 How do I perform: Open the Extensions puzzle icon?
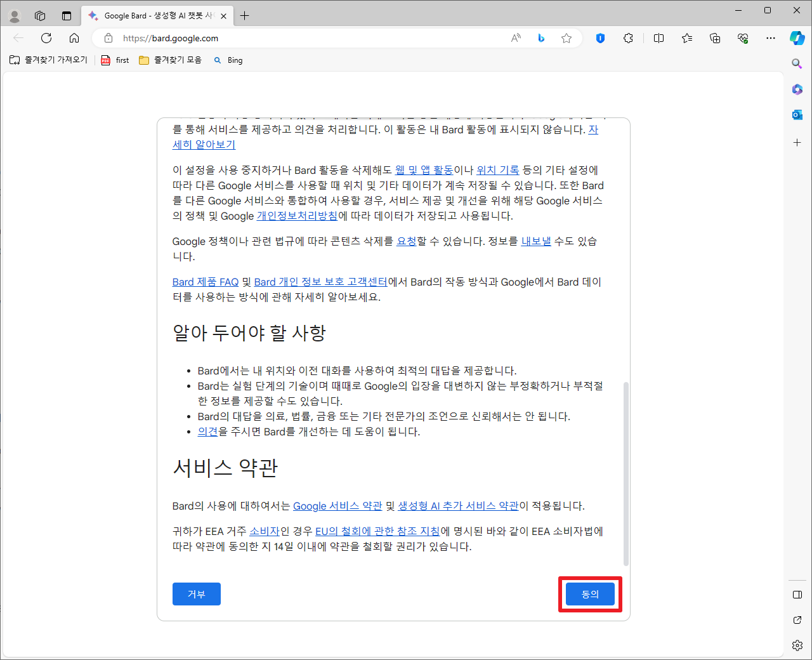click(x=628, y=38)
